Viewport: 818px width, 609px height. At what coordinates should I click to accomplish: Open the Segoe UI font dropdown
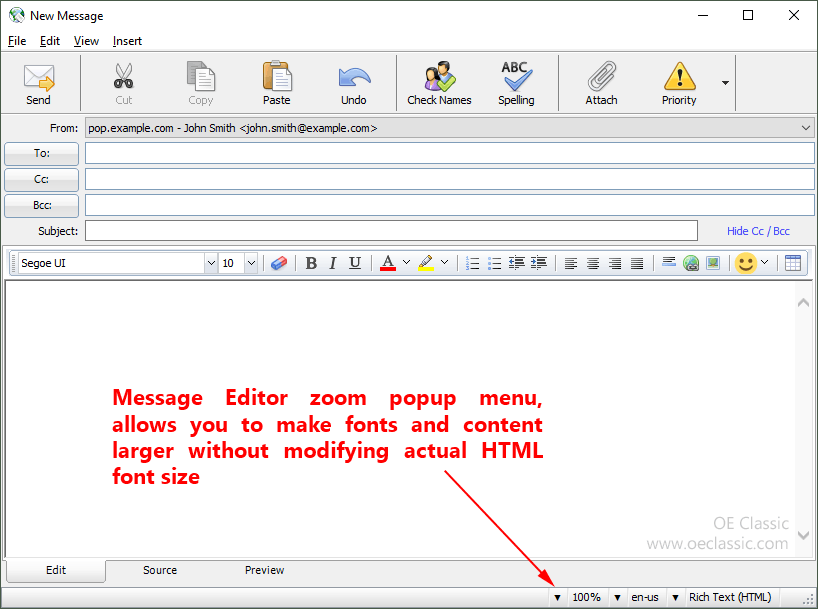pos(211,263)
